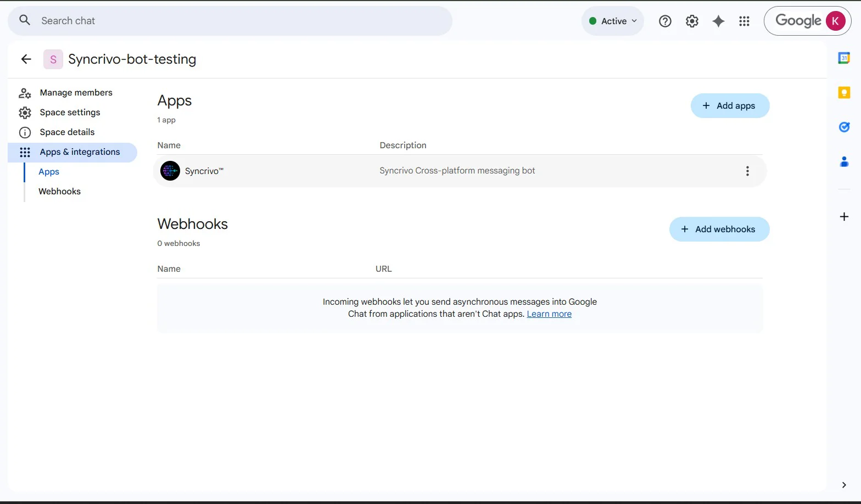Click the '0 webhooks' count text
Screen dimensions: 861x504
tap(178, 243)
